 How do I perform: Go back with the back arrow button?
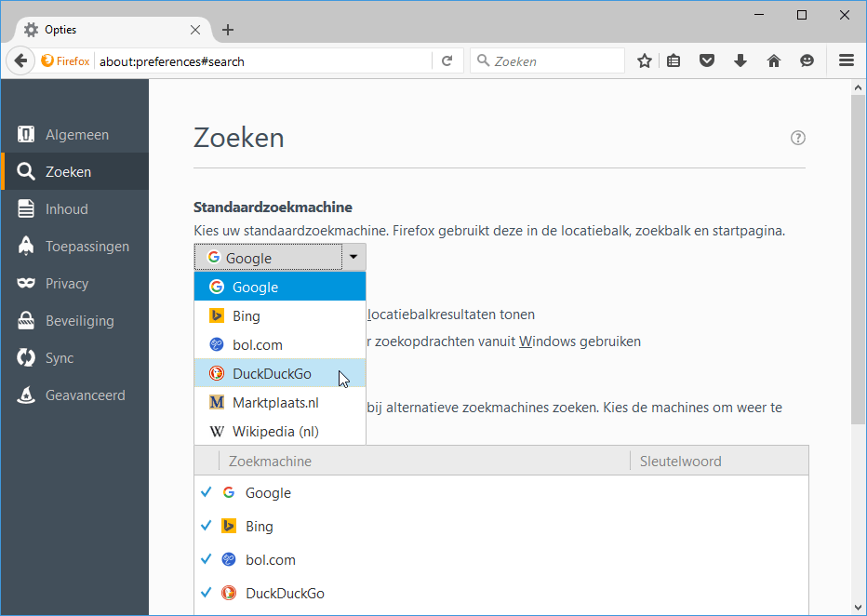(x=20, y=61)
